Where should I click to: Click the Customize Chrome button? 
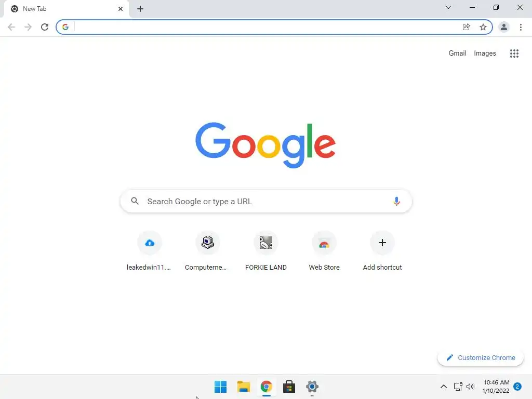pyautogui.click(x=481, y=357)
